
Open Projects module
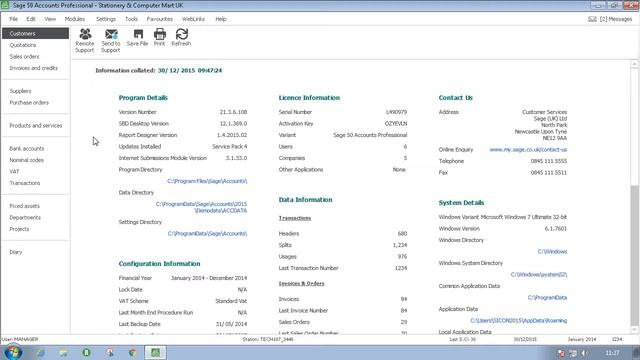pyautogui.click(x=19, y=229)
